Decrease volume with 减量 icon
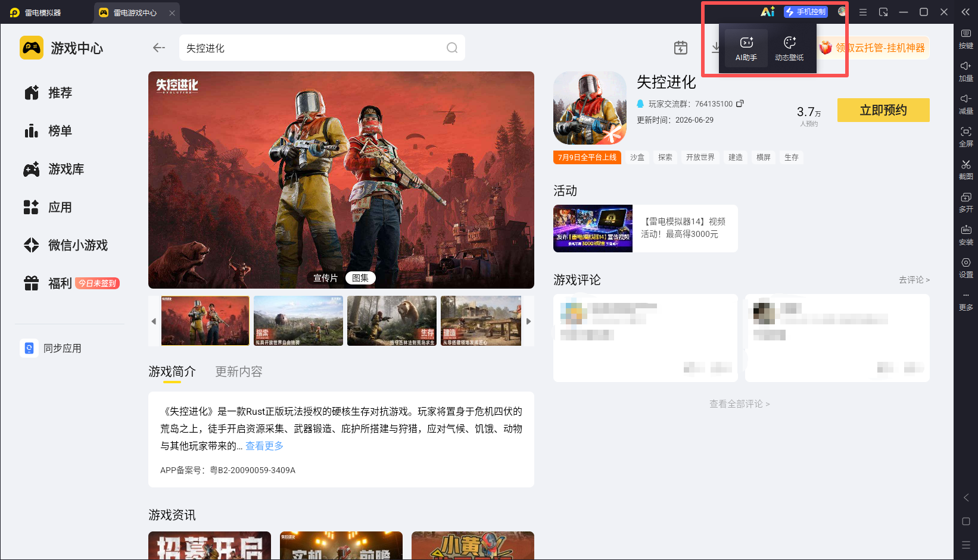978x560 pixels. click(965, 104)
